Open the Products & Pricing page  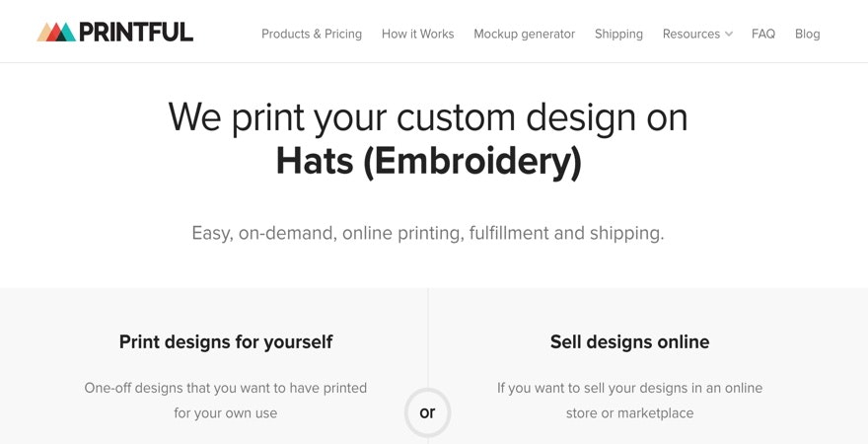pos(312,34)
